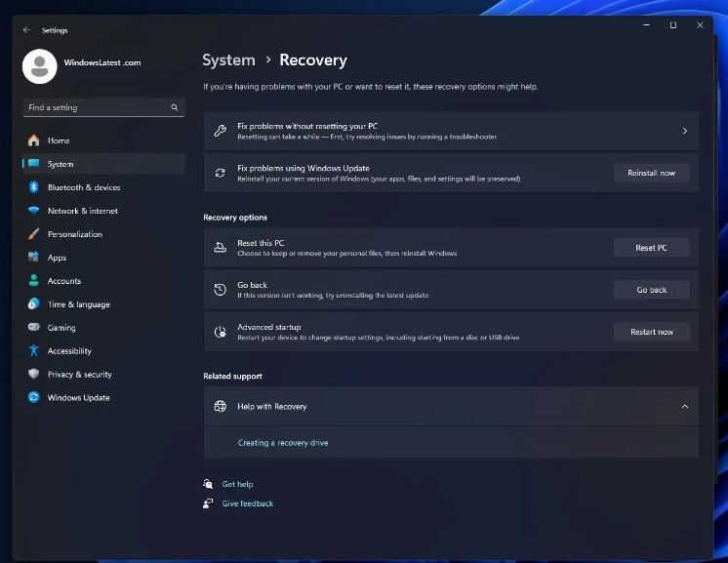Open Accounts settings label
Image resolution: width=728 pixels, height=563 pixels.
(64, 281)
